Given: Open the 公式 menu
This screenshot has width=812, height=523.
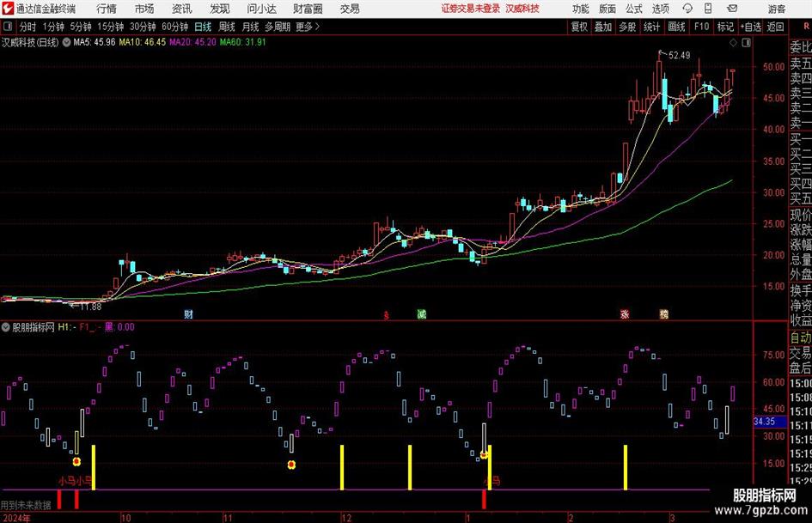Looking at the screenshot, I should click(634, 9).
